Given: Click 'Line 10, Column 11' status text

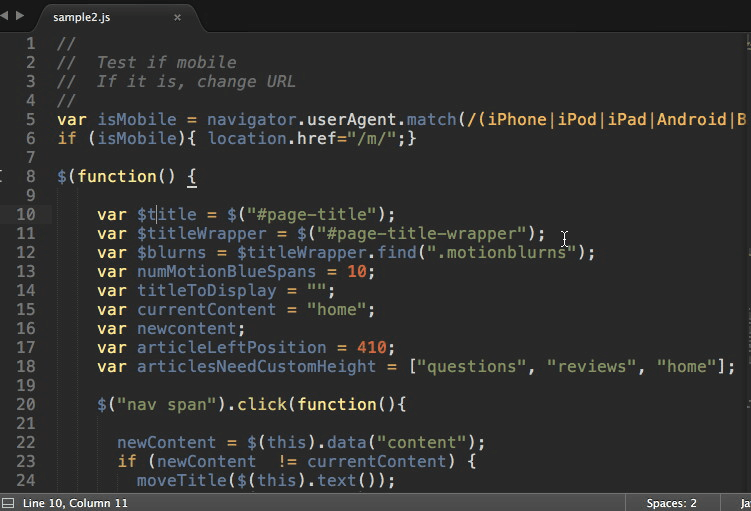Looking at the screenshot, I should [x=75, y=503].
